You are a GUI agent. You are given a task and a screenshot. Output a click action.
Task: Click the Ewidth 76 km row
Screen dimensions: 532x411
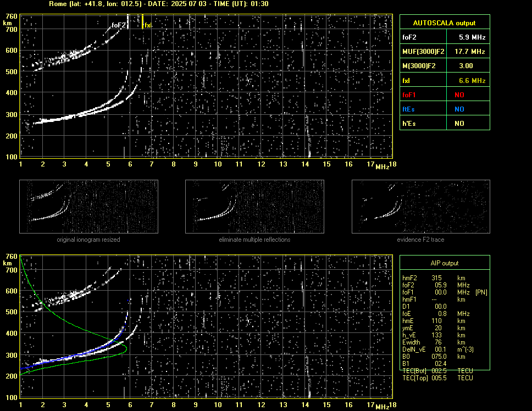pyautogui.click(x=434, y=342)
